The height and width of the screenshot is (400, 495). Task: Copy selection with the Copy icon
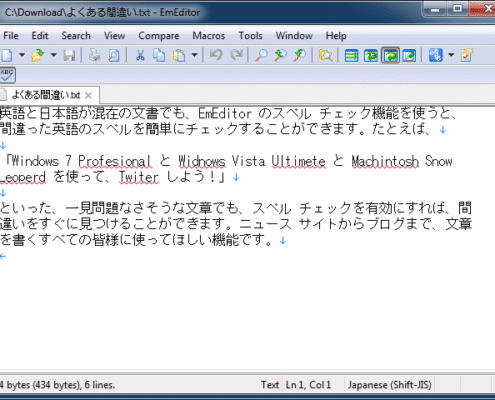click(x=159, y=55)
